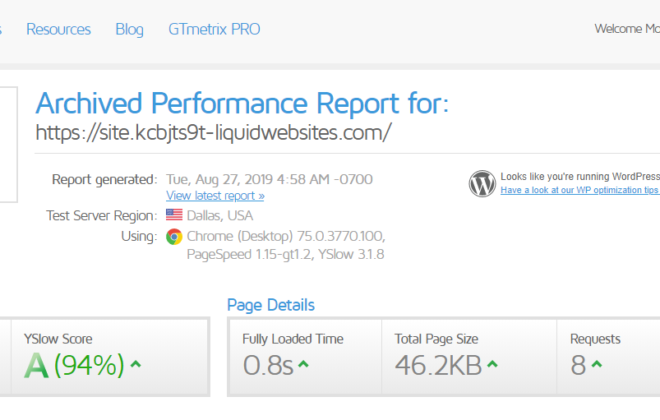Select the Fully Loaded Time box
This screenshot has height=420, width=660.
(x=305, y=357)
